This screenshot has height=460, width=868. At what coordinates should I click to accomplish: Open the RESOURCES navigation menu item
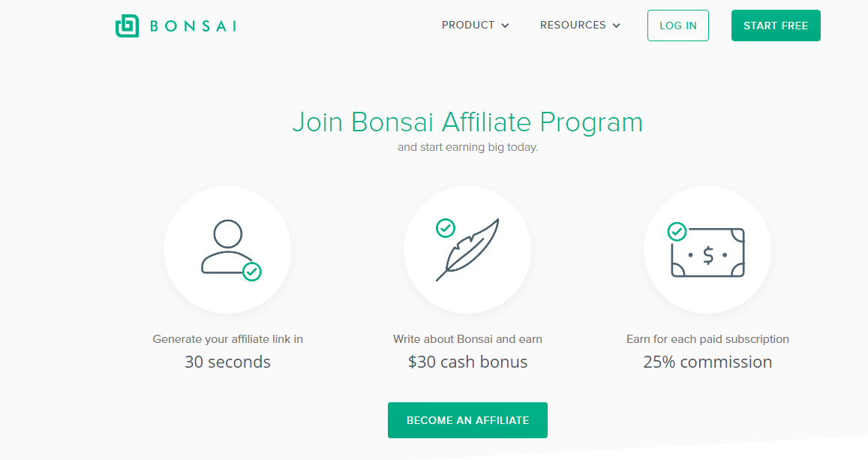click(573, 25)
